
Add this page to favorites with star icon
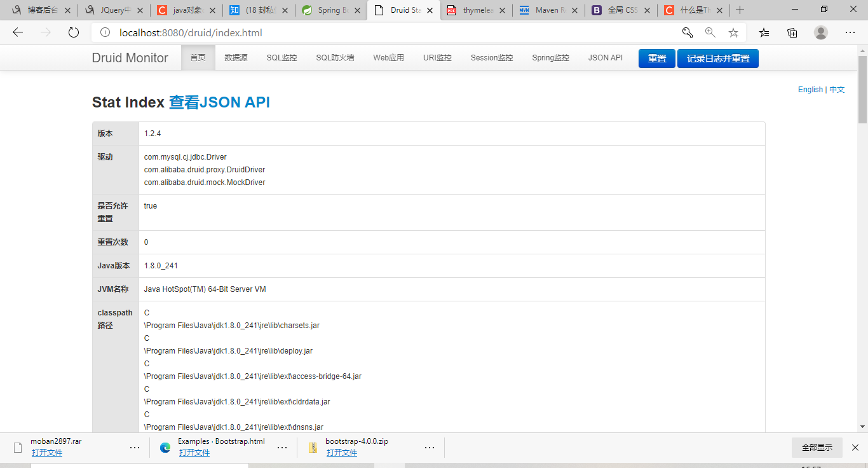(x=733, y=32)
